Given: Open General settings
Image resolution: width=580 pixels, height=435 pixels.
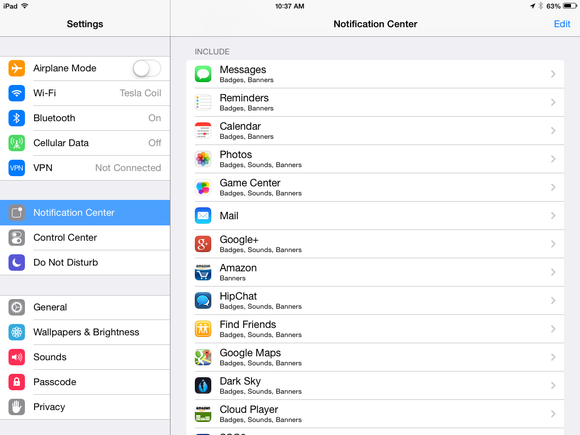Looking at the screenshot, I should pyautogui.click(x=85, y=307).
